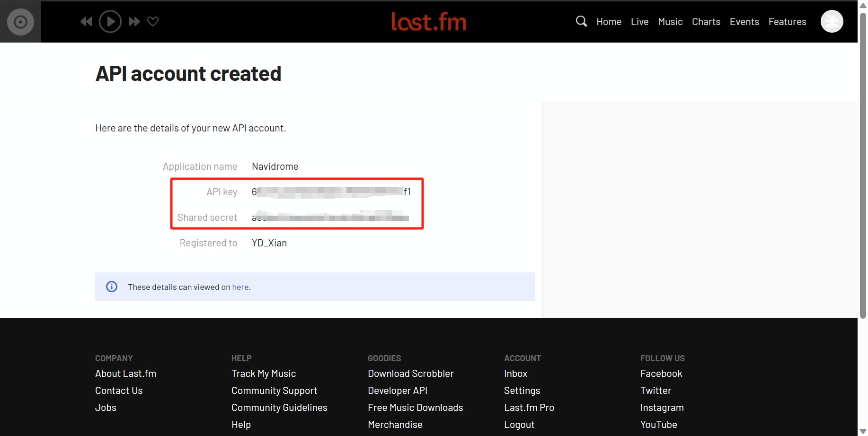Open the Features menu item
868x436 pixels.
tap(787, 22)
